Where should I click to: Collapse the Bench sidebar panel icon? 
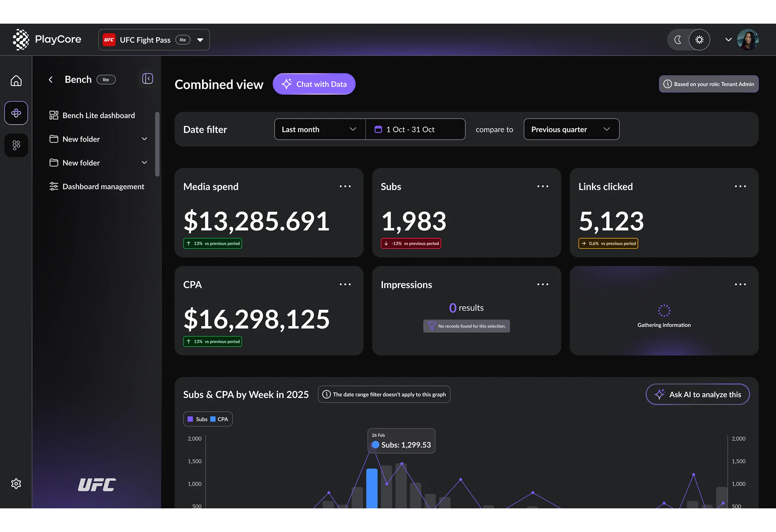(x=147, y=79)
